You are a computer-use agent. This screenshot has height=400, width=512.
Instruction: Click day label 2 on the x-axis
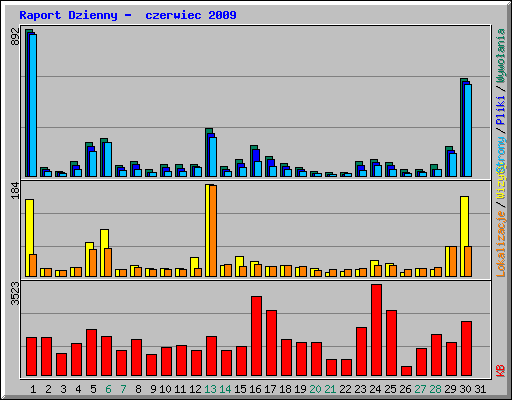[48, 389]
